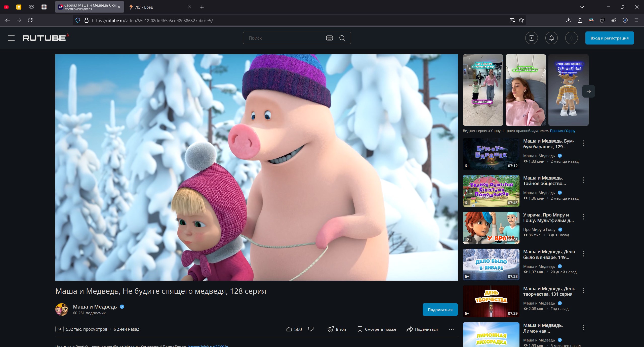Open notifications bell
The height and width of the screenshot is (347, 644).
551,38
